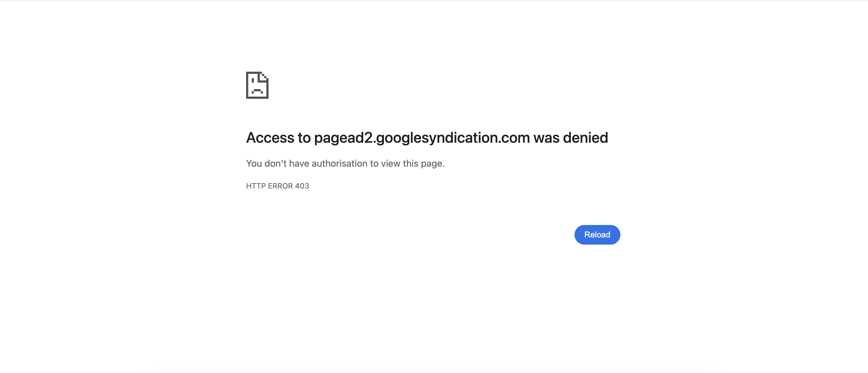
Task: Click the sad page error icon
Action: point(257,85)
